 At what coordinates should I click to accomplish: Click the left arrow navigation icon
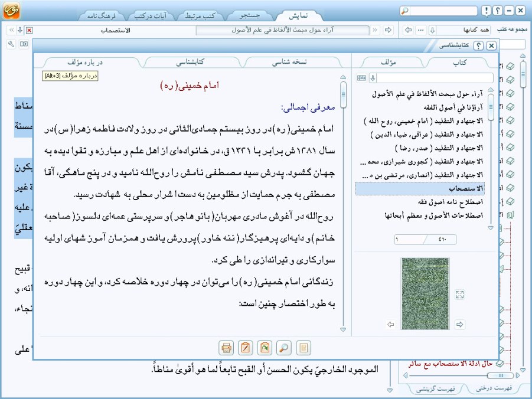409,30
